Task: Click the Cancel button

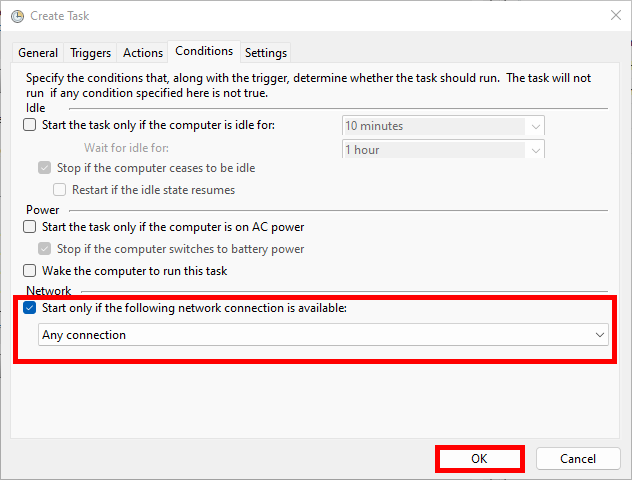Action: coord(578,459)
